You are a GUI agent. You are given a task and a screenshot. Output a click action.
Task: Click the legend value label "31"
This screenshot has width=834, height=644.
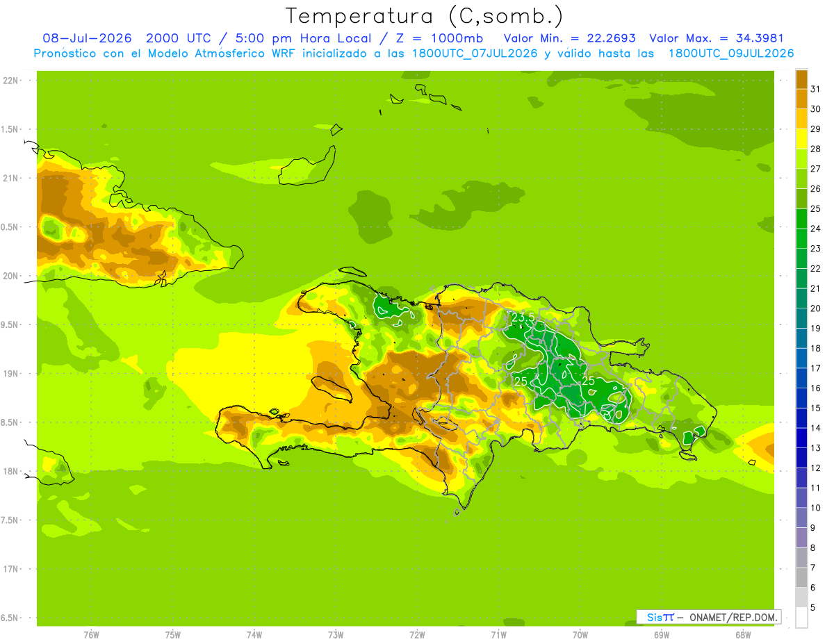(x=816, y=89)
